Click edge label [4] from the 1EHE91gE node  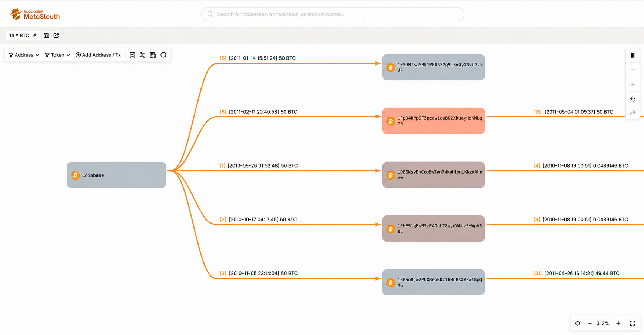tap(581, 220)
